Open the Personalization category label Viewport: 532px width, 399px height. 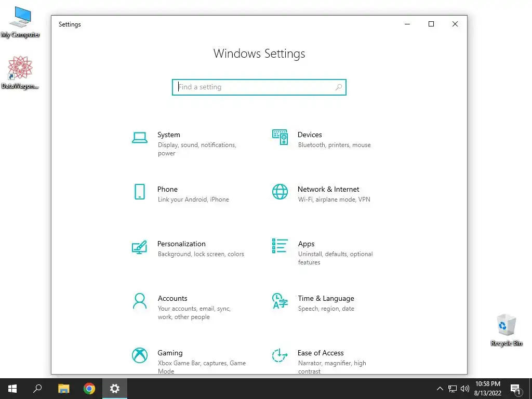(x=181, y=244)
